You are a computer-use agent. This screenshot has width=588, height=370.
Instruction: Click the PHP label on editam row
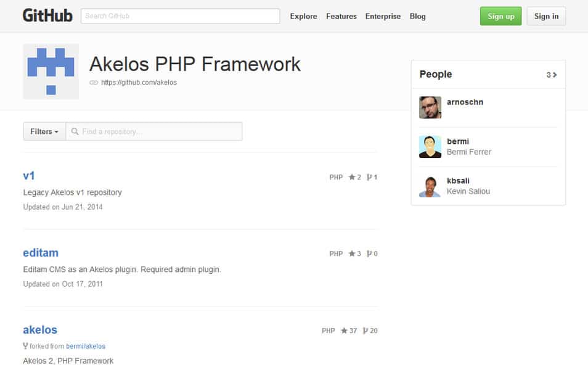[x=336, y=253]
